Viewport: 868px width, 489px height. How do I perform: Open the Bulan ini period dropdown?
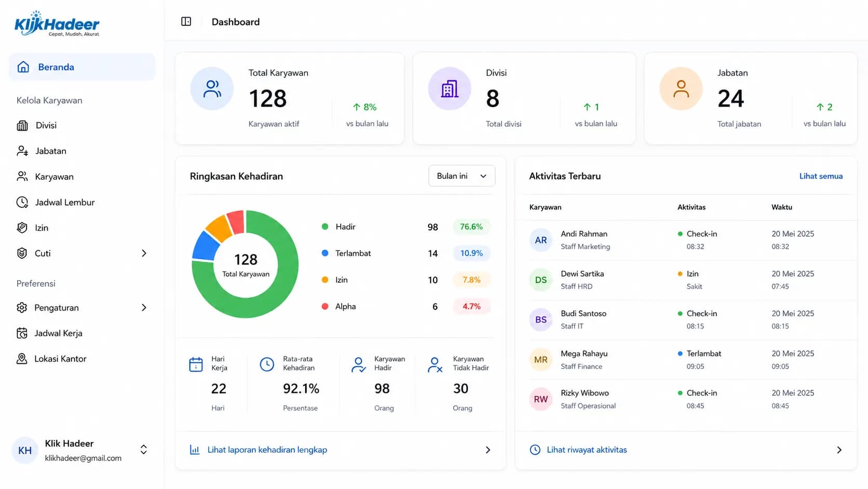click(x=462, y=176)
